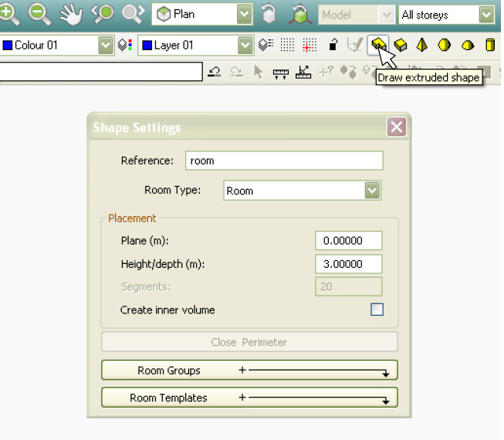
Task: Activate the Draw extruded shape tool
Action: click(377, 45)
